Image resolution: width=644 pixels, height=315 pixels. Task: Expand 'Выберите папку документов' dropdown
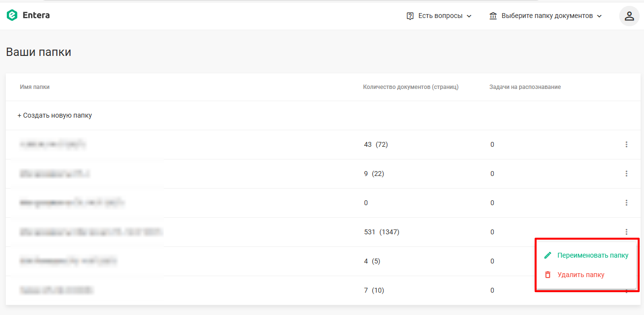[x=545, y=16]
